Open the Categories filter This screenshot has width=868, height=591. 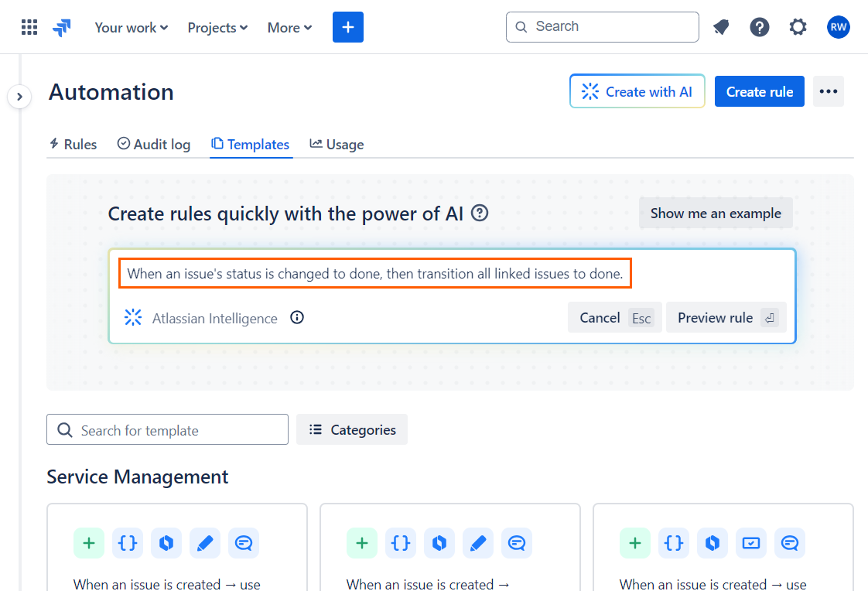tap(351, 429)
